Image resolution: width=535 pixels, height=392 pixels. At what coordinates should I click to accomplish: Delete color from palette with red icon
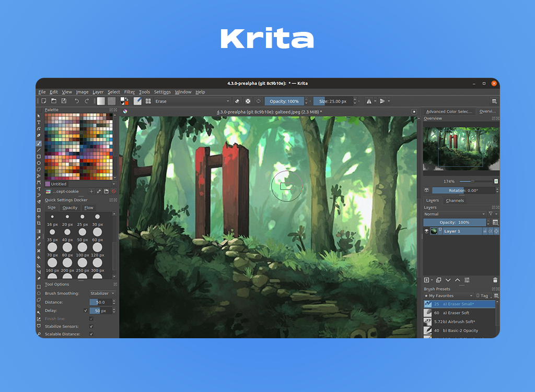click(113, 192)
